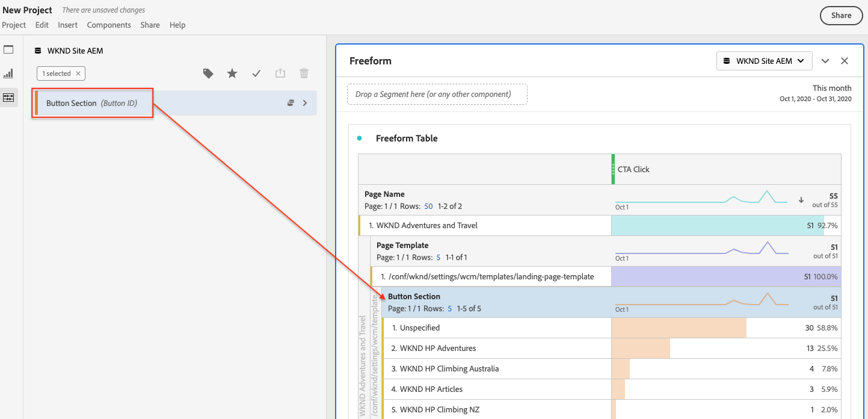Remove the '1 selected' filter tag

(78, 73)
